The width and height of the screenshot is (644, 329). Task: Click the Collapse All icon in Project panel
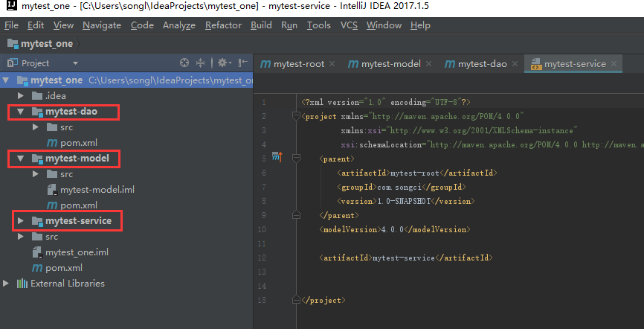point(201,63)
